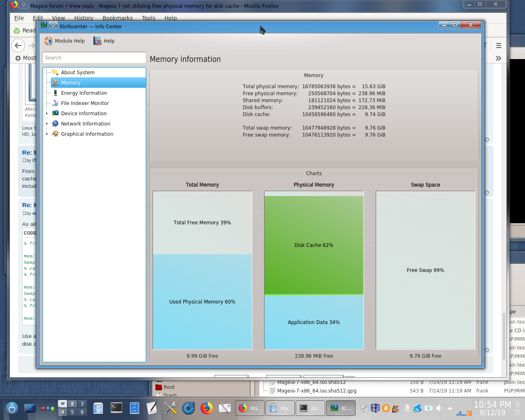Click the Application Data 34% bar
525x420 pixels.
(314, 322)
